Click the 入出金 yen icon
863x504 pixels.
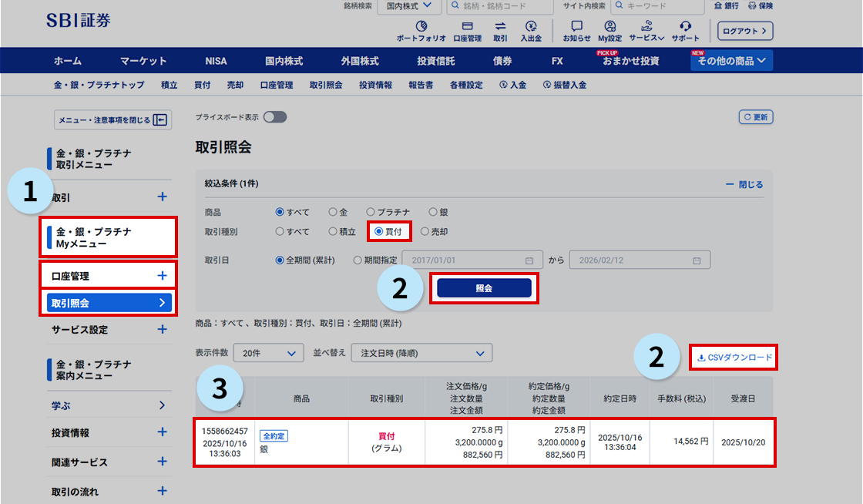(x=530, y=27)
